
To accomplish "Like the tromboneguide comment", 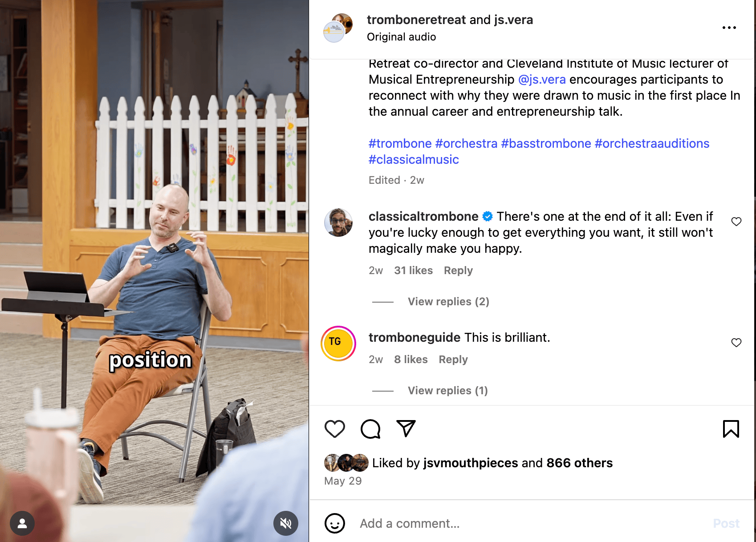I will (736, 343).
